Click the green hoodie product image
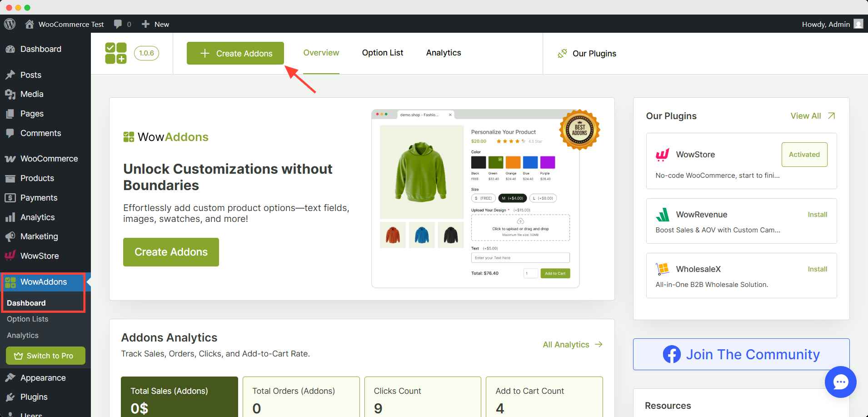This screenshot has width=868, height=417. 421,172
